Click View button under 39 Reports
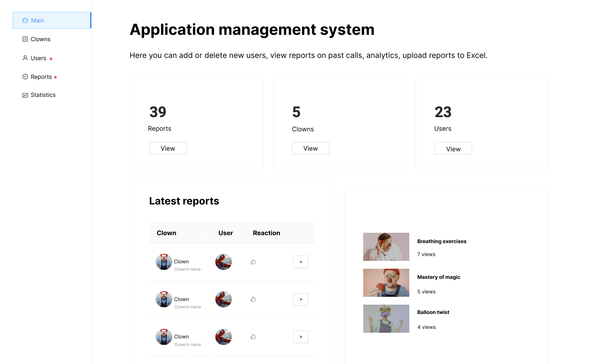The image size is (595, 364). point(168,148)
